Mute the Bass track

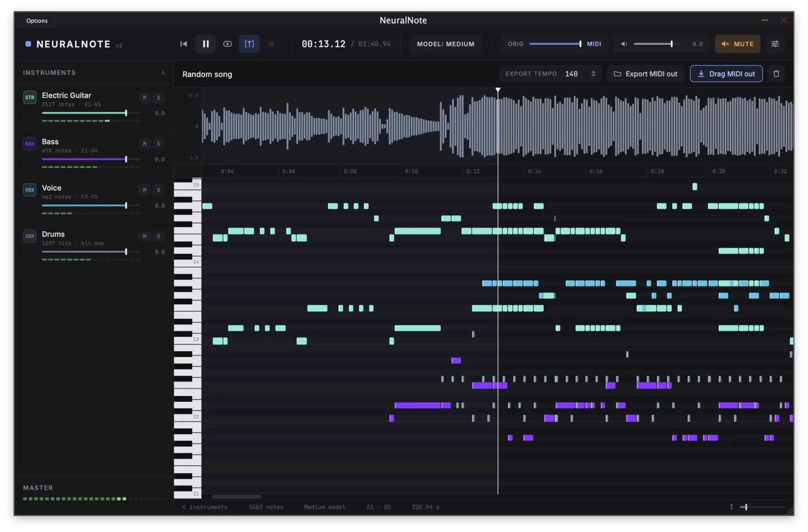[x=145, y=144]
